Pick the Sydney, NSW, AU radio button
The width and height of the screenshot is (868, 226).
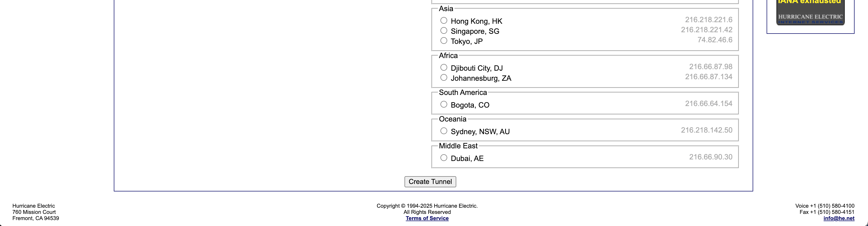tap(444, 131)
